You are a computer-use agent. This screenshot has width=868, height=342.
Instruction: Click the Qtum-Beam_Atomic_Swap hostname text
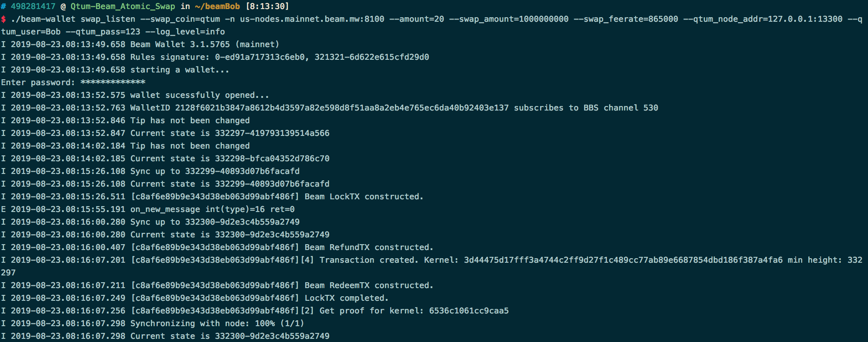pos(123,6)
